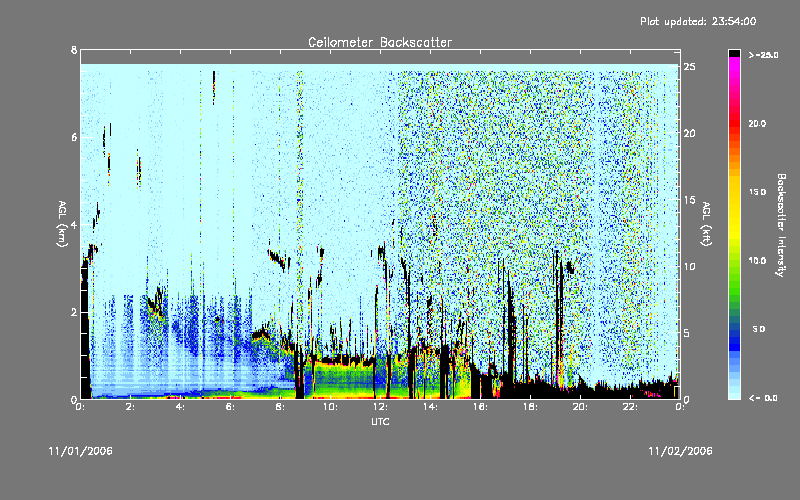
Task: Click the "15" kft altitude tick label
Action: pyautogui.click(x=689, y=200)
